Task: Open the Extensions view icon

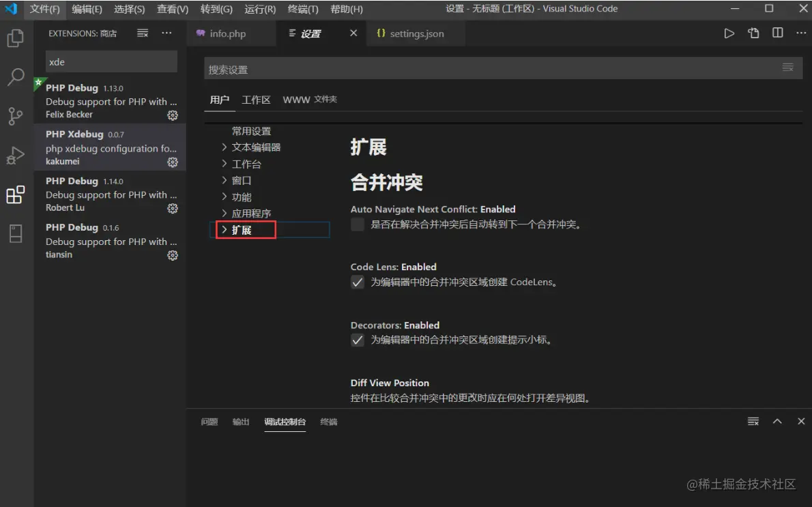Action: coord(16,194)
